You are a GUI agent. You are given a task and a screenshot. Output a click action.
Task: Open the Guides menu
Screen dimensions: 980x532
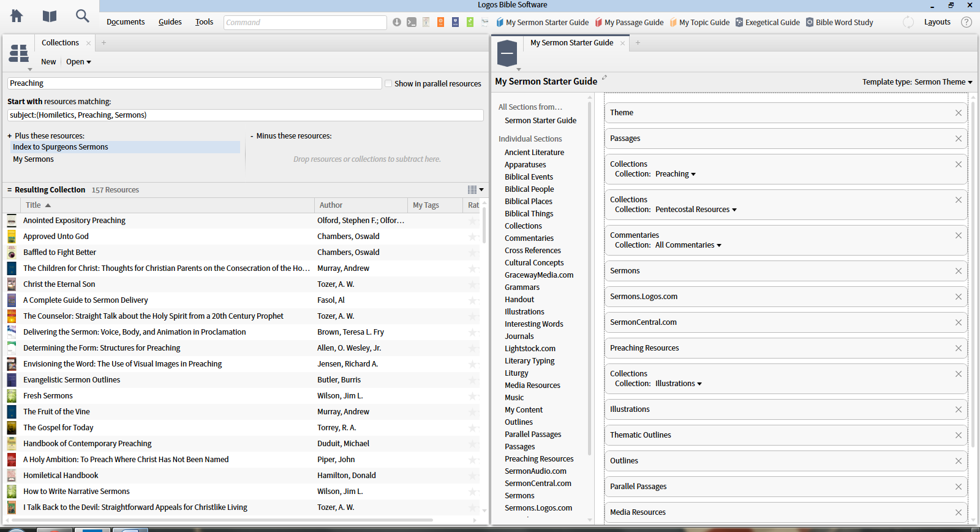[x=170, y=22]
